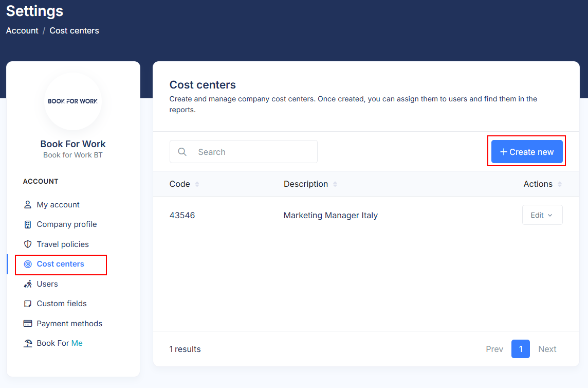Viewport: 588px width, 388px height.
Task: Click the Book For Me umbrella icon
Action: (28, 343)
